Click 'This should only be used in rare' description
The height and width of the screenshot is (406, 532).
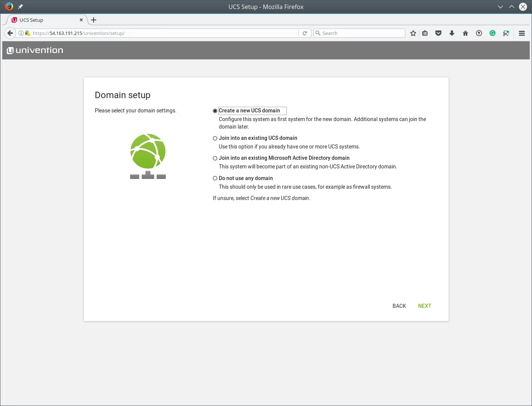(305, 187)
